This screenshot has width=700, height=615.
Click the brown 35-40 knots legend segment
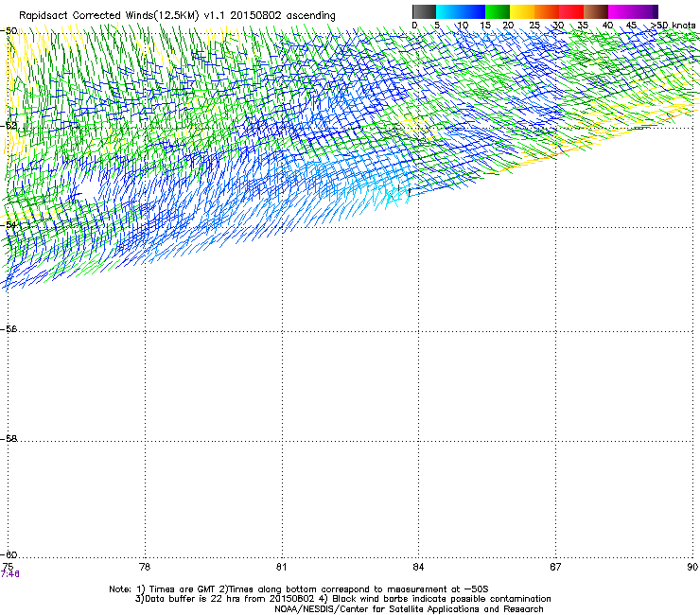(x=596, y=11)
